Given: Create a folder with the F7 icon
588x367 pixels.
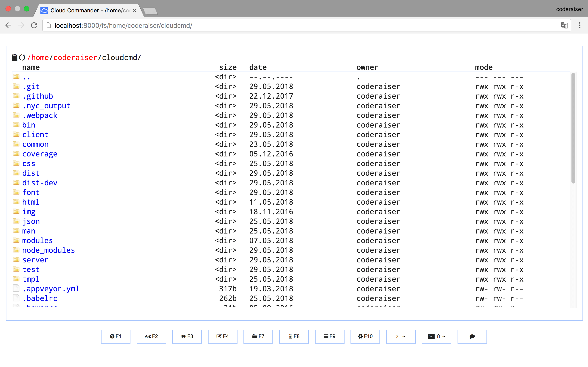Looking at the screenshot, I should (x=258, y=337).
